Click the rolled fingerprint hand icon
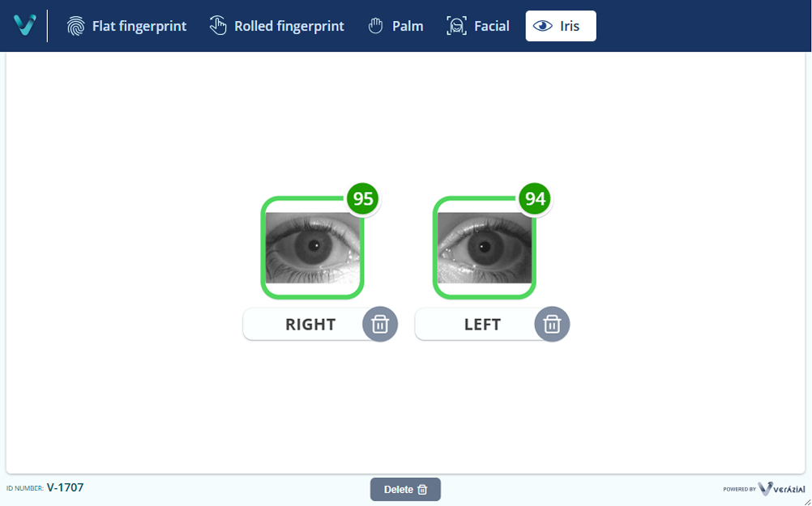The image size is (812, 506). coord(218,26)
